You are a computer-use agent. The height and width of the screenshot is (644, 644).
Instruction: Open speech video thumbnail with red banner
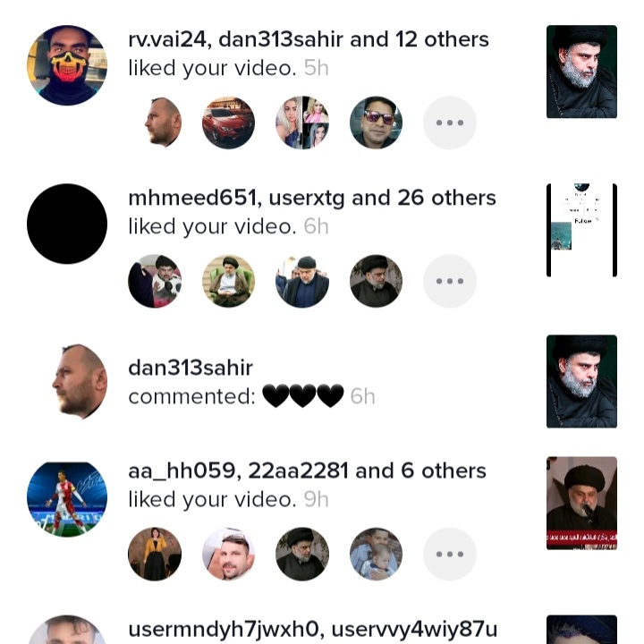(581, 503)
